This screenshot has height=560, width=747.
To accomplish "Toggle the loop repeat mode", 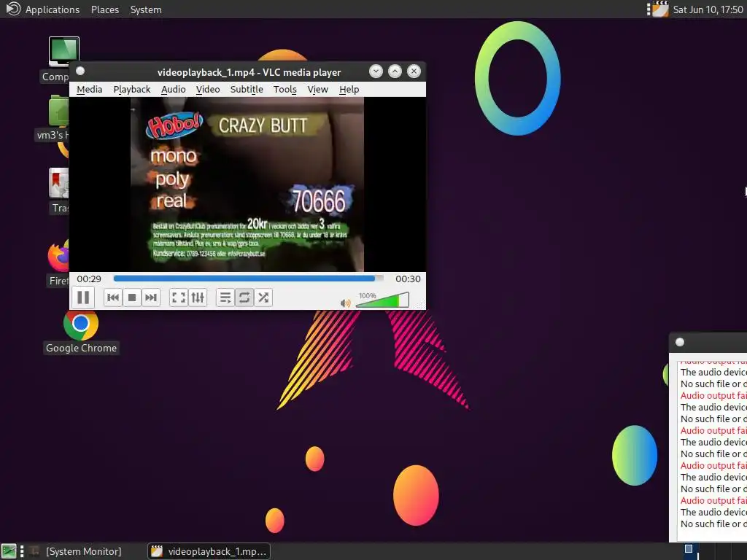I will tap(244, 297).
